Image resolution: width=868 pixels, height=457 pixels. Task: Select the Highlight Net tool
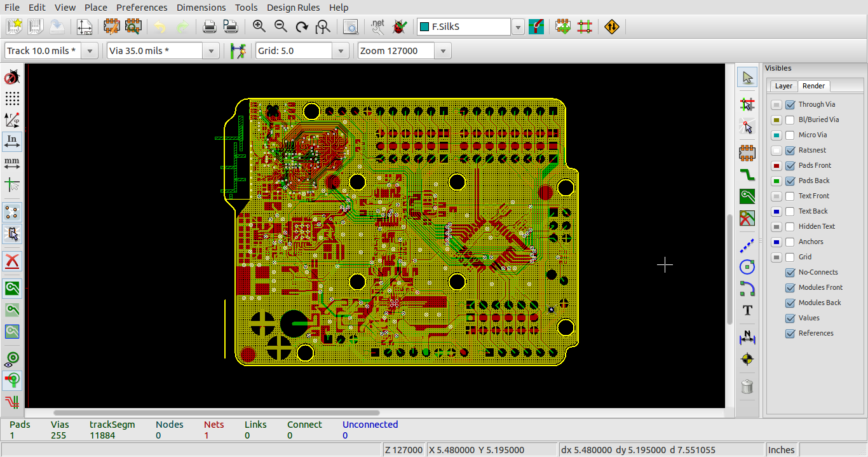[x=747, y=104]
